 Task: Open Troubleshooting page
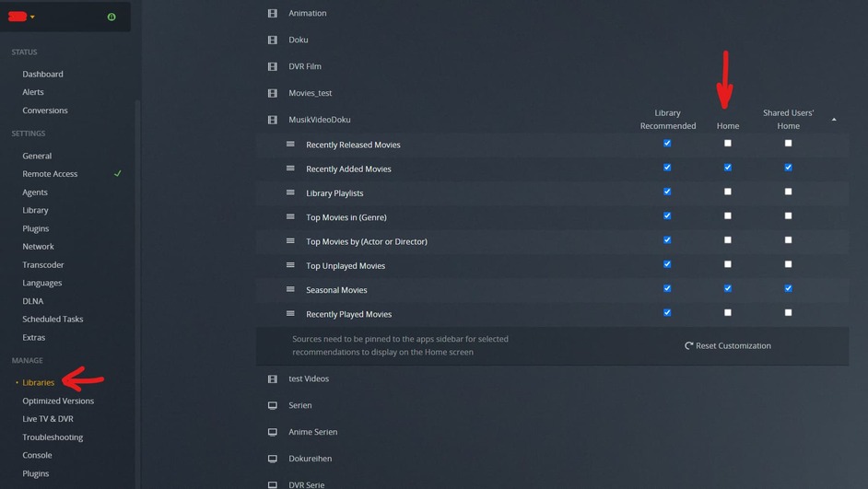53,437
